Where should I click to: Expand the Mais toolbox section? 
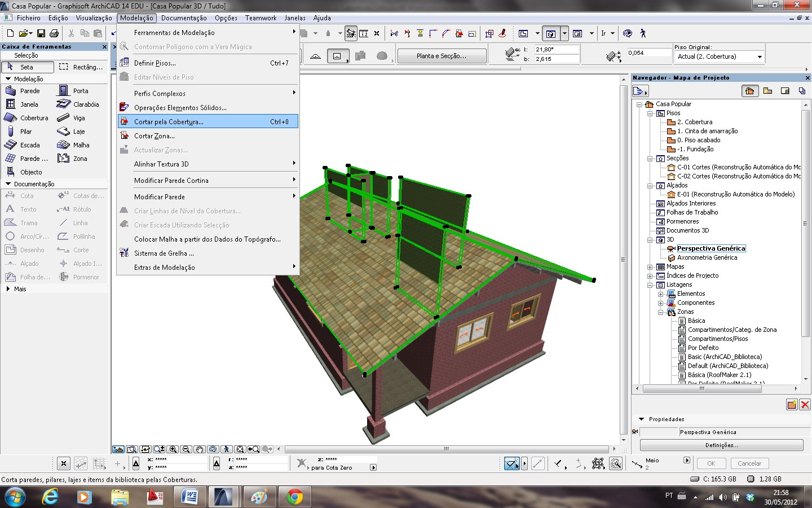[8, 288]
